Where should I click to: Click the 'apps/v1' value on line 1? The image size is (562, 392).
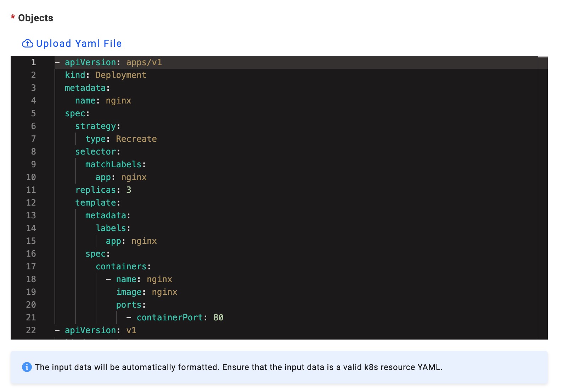pos(144,62)
